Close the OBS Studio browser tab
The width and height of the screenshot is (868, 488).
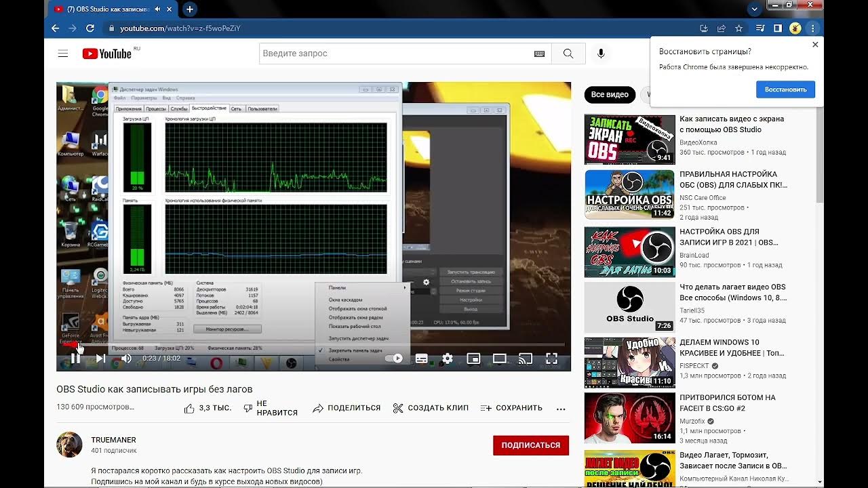click(x=170, y=9)
